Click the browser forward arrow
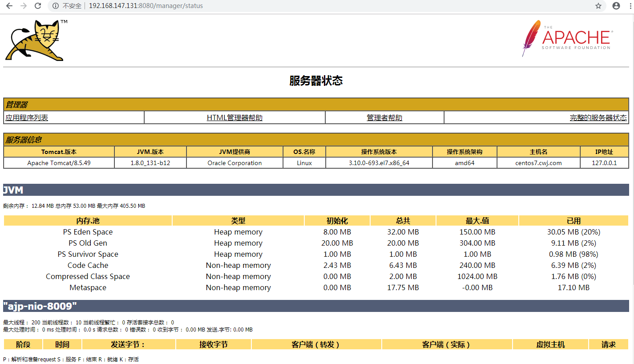Viewport: 634px width, 364px height. point(23,6)
